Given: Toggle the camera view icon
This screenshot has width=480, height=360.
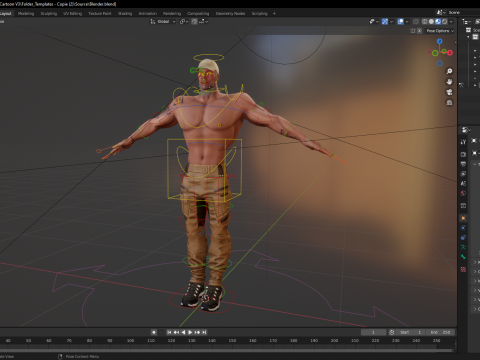Looking at the screenshot, I should 449,92.
